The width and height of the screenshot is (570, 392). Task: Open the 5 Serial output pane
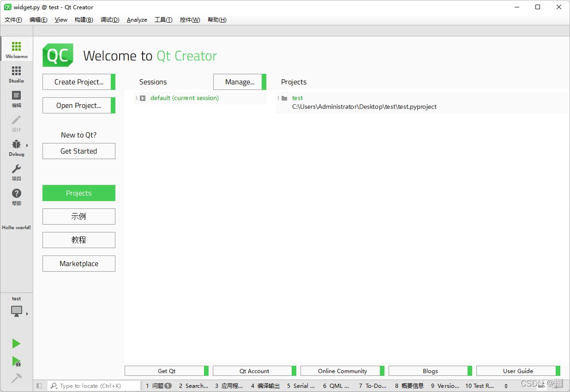[301, 386]
